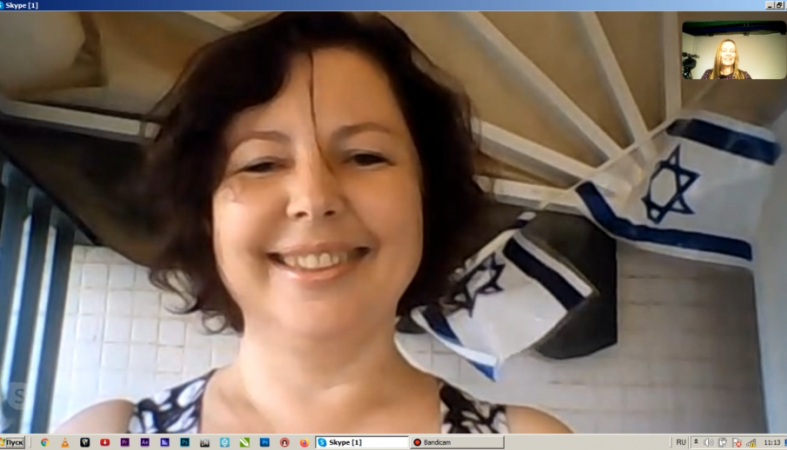Open the teal gear app icon
The width and height of the screenshot is (787, 450).
click(x=225, y=442)
